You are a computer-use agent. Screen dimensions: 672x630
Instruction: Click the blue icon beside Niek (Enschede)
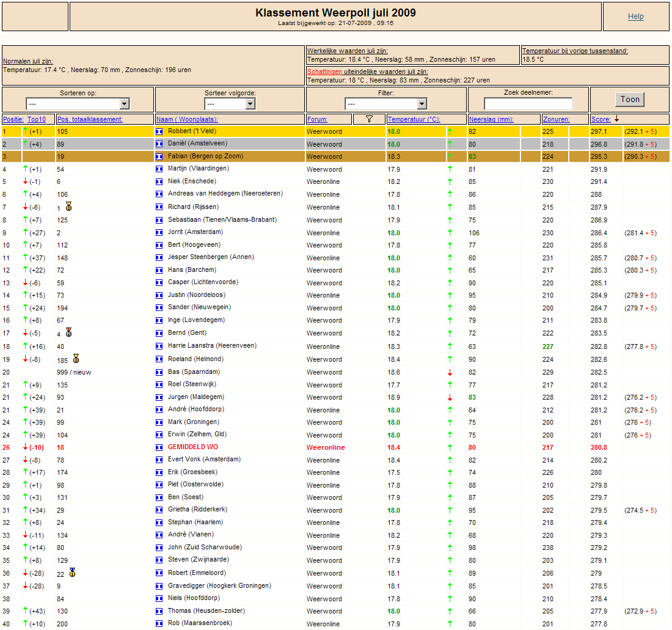click(x=159, y=182)
